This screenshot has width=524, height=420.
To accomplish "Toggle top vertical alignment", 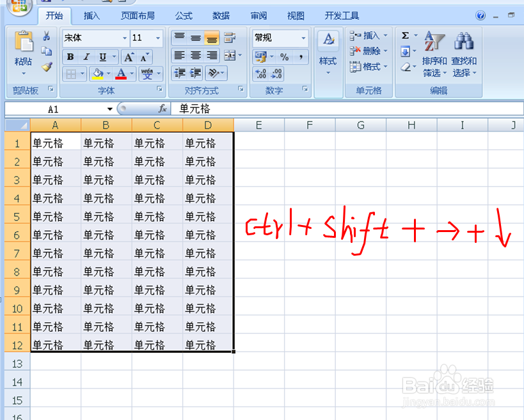I will [x=179, y=37].
